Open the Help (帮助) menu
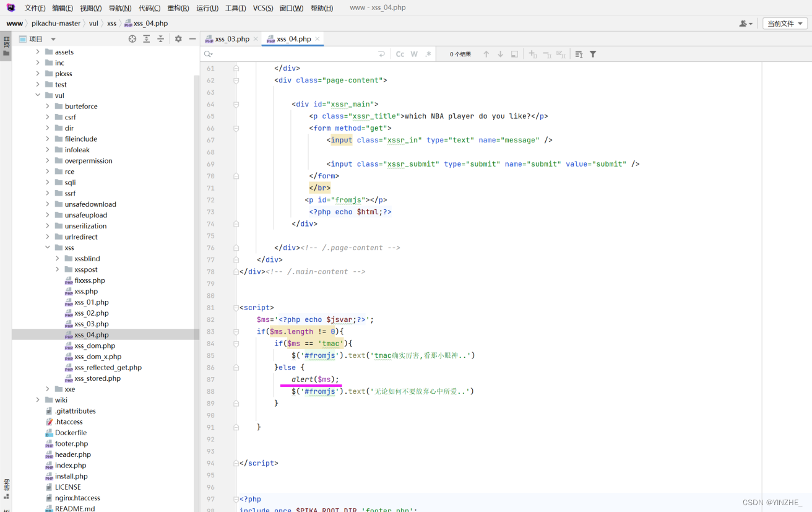 point(322,8)
